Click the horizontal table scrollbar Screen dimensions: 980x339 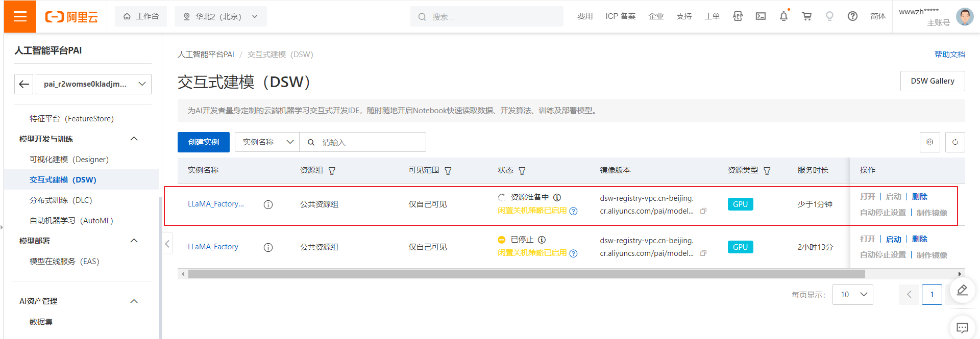click(526, 274)
